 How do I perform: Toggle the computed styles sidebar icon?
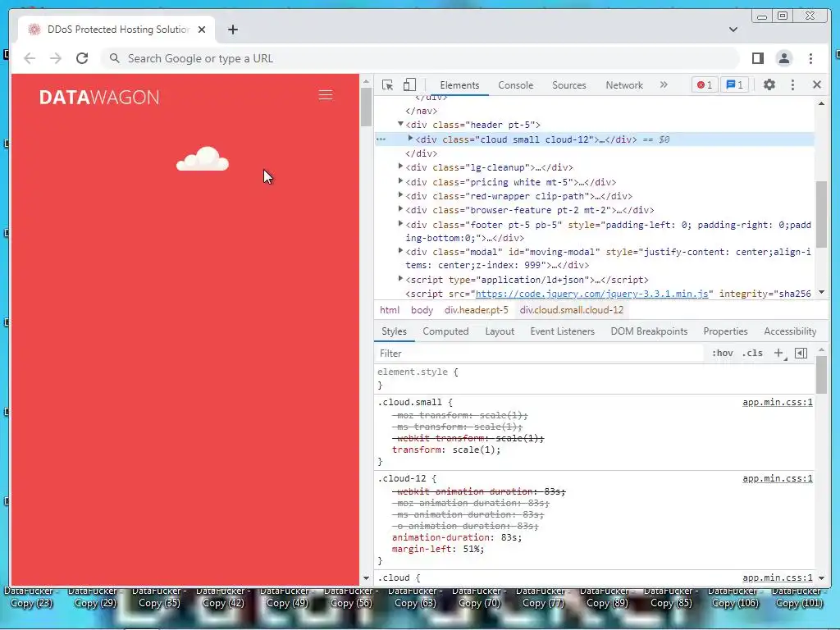click(801, 353)
